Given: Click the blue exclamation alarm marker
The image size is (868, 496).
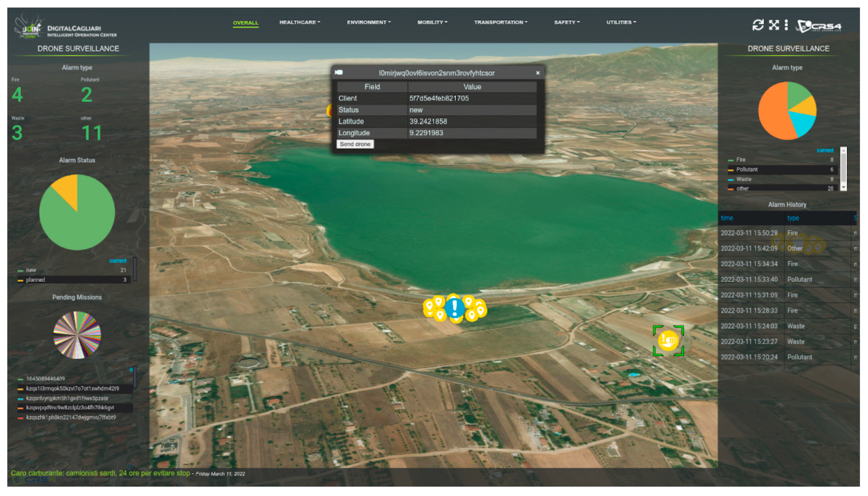Looking at the screenshot, I should (x=454, y=308).
